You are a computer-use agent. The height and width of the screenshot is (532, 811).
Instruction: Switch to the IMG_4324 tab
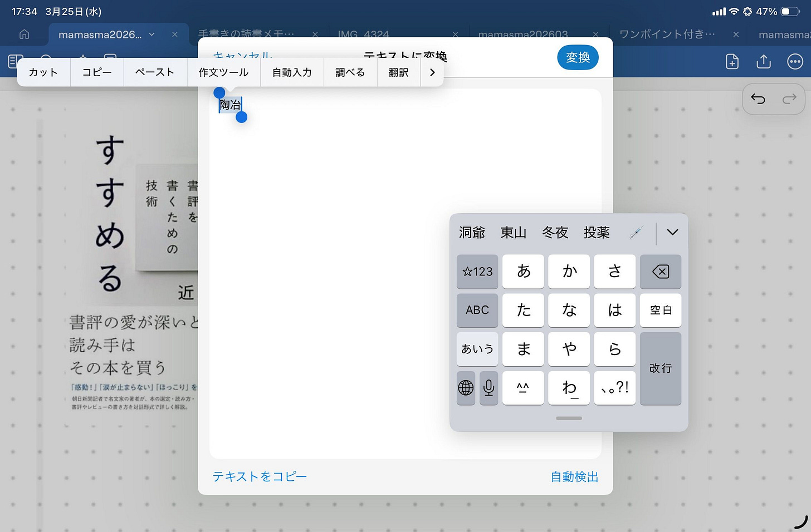point(363,34)
